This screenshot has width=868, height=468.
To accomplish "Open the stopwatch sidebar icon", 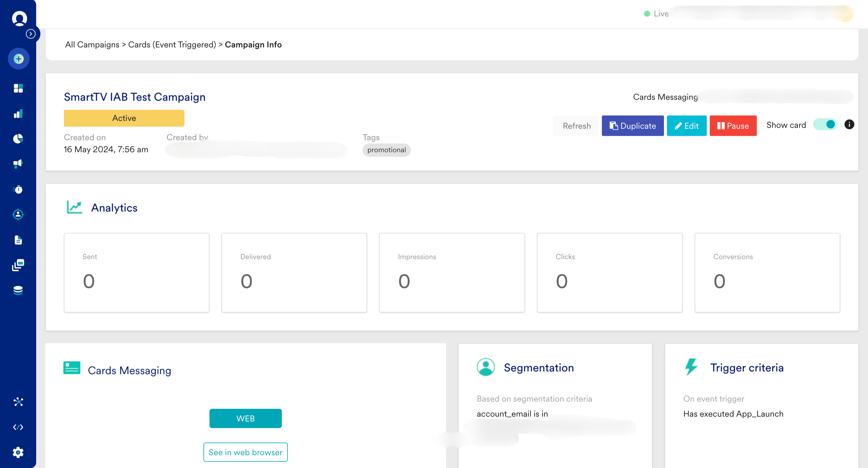I will pos(18,189).
